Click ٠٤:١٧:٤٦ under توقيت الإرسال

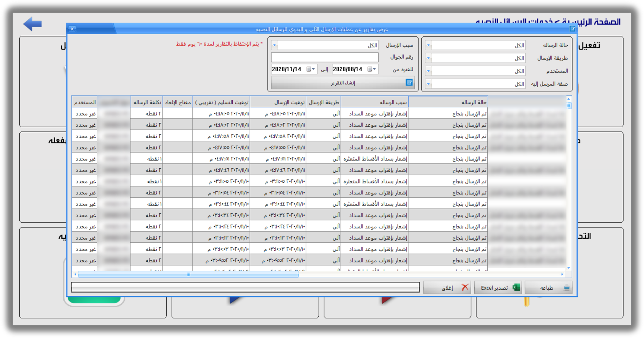(x=278, y=170)
